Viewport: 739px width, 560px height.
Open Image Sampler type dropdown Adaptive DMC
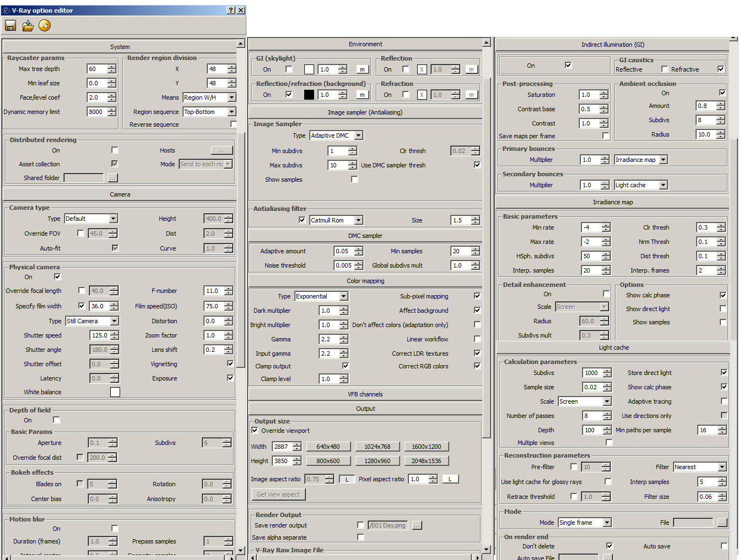[x=336, y=135]
